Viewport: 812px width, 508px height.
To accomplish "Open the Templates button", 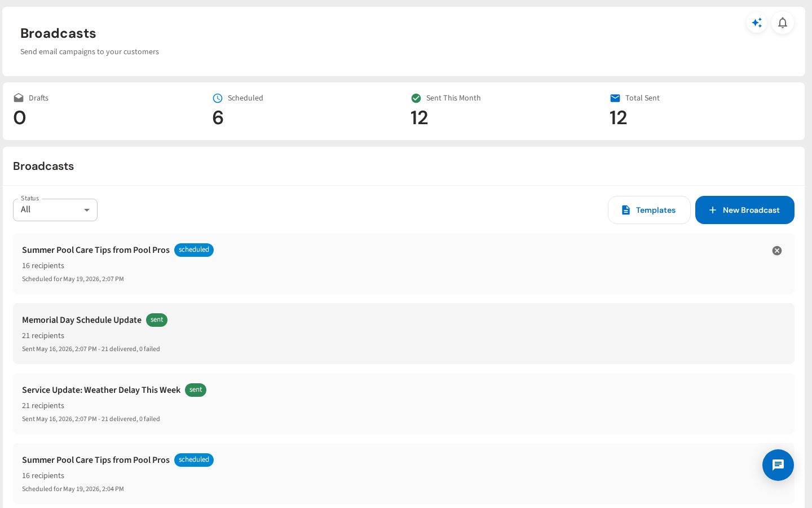I will coord(649,210).
